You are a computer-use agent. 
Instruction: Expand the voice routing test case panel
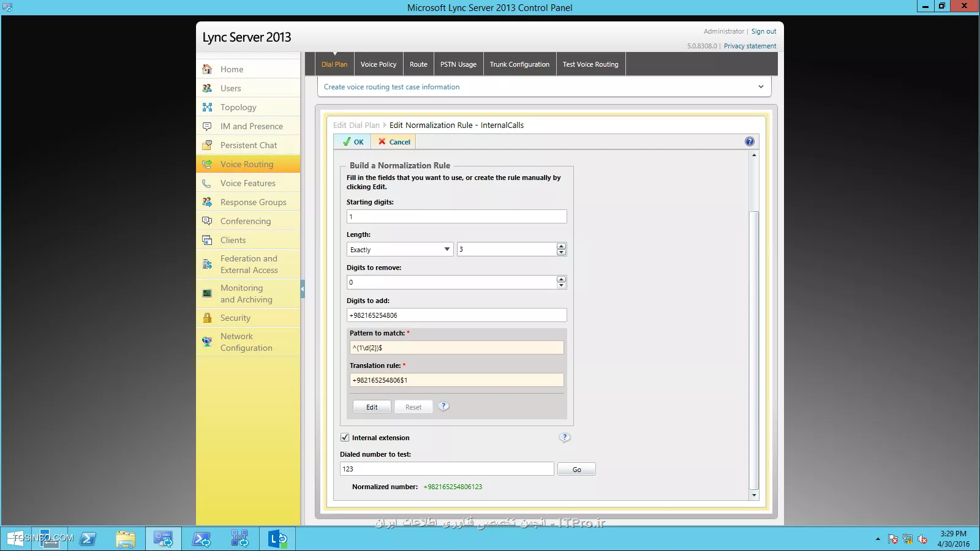(761, 87)
